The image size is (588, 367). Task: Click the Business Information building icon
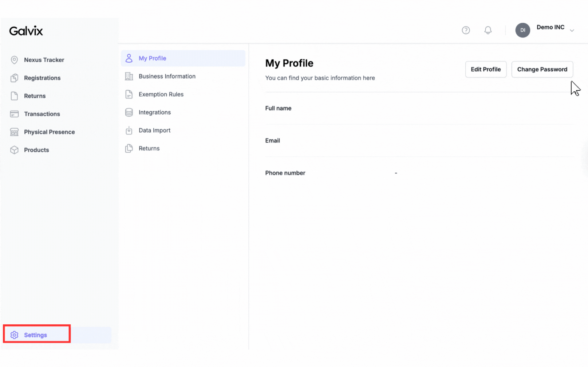[x=129, y=76]
